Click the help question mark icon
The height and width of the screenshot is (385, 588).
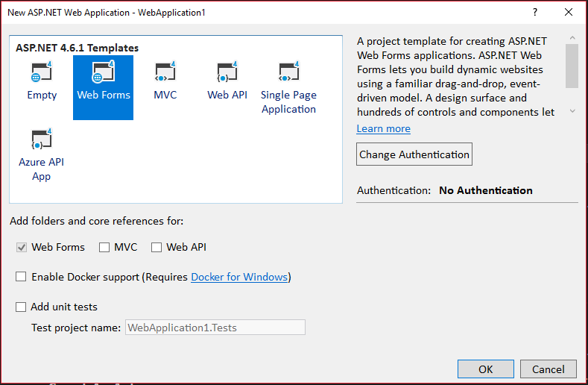tap(535, 12)
